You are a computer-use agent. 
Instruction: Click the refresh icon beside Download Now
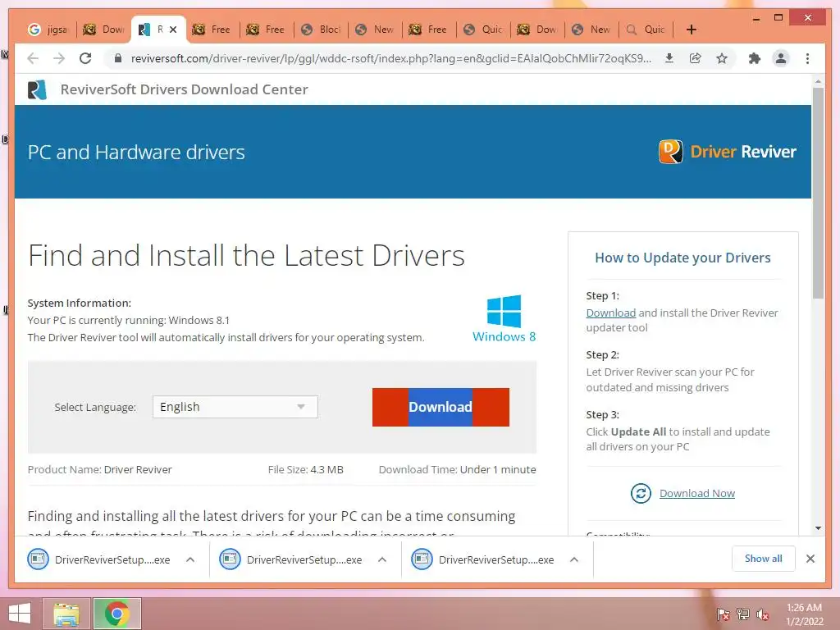click(x=641, y=493)
